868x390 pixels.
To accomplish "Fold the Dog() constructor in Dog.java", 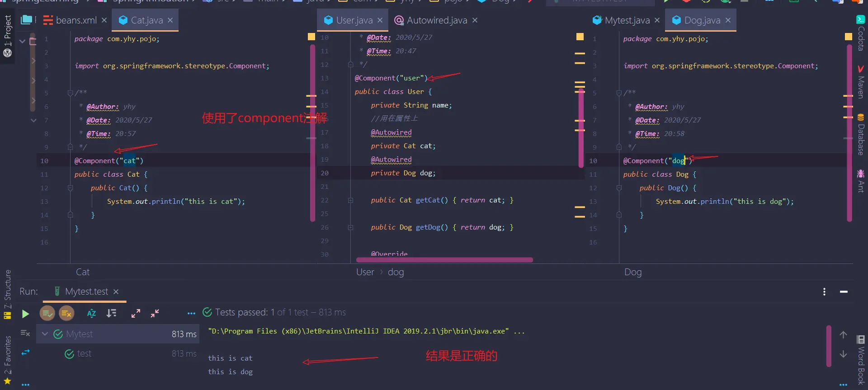I will coord(619,188).
